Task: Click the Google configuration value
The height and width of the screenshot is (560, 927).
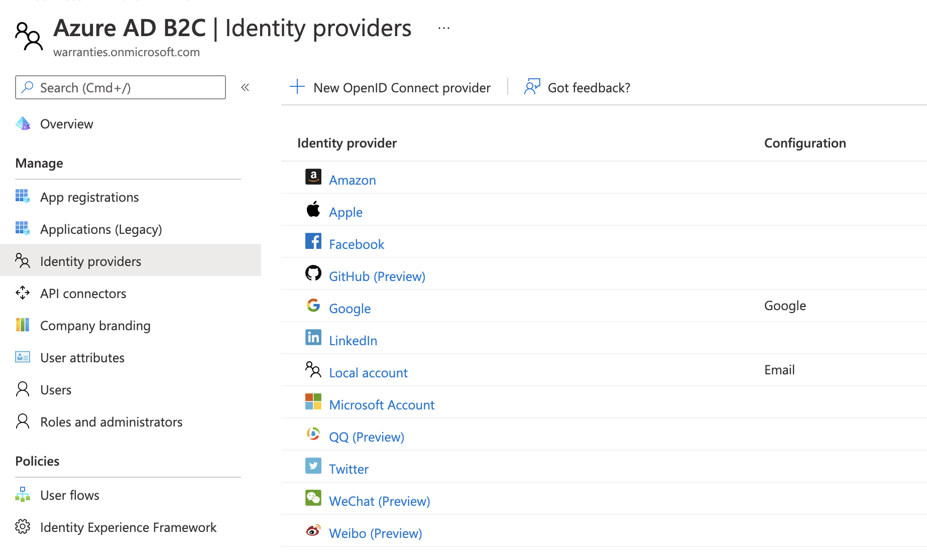Action: (x=785, y=306)
